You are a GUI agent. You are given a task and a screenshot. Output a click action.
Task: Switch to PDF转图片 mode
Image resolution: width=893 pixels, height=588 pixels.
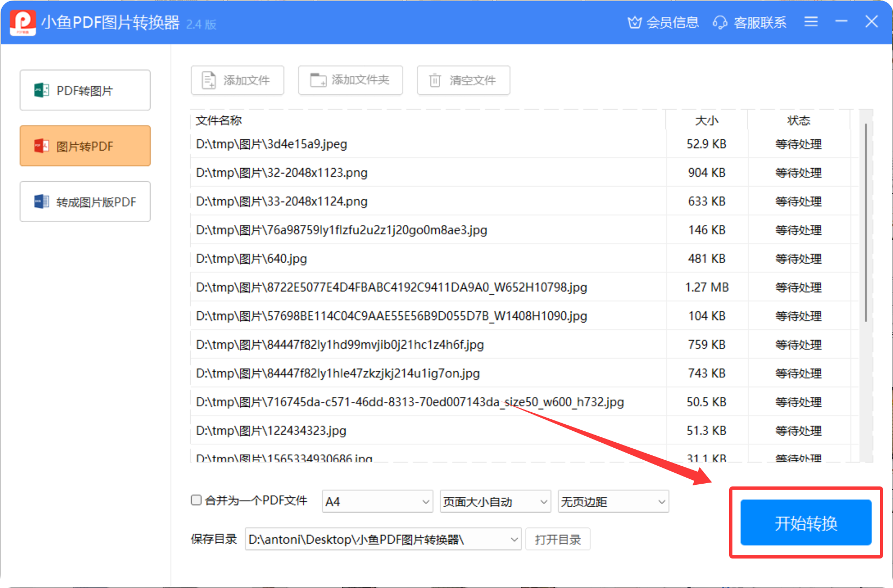[85, 90]
